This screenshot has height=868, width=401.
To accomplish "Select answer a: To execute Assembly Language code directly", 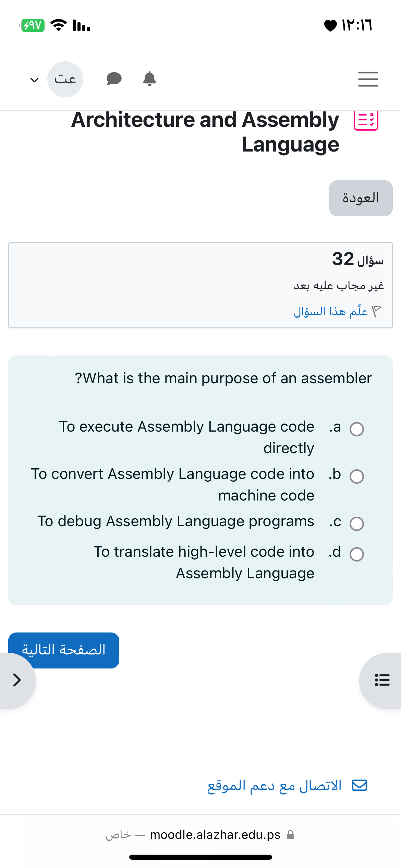I will coord(357,429).
